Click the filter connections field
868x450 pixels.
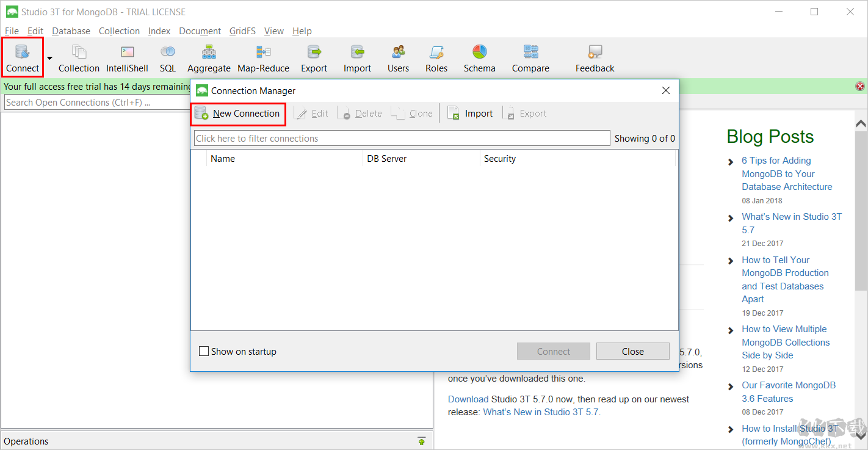pyautogui.click(x=402, y=139)
